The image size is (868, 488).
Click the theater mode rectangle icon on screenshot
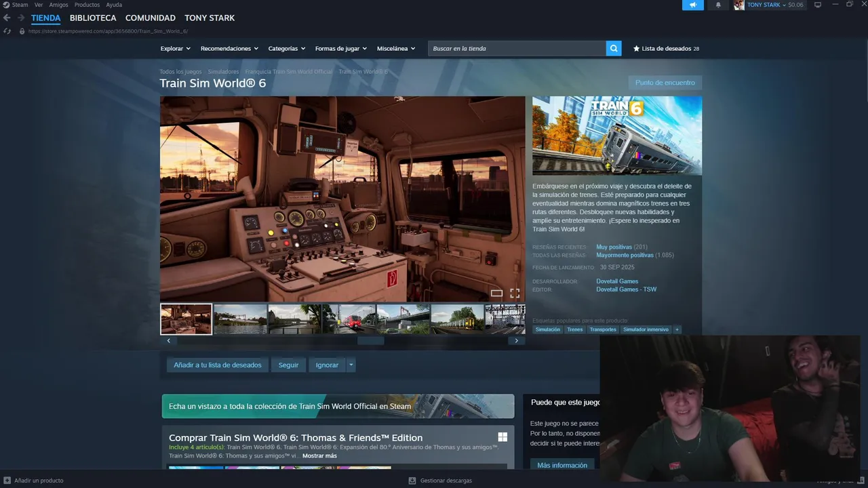pyautogui.click(x=496, y=293)
